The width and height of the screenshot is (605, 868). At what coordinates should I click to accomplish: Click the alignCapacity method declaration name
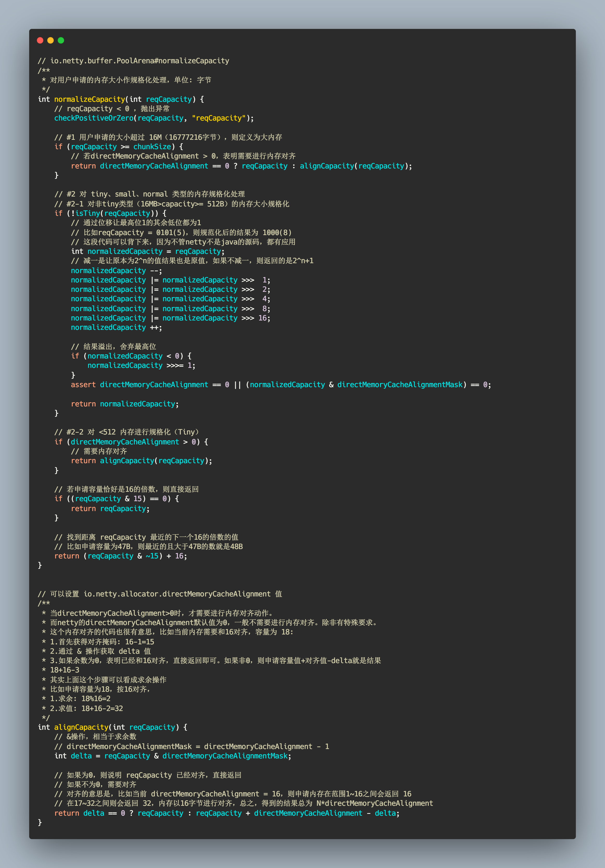tap(81, 727)
